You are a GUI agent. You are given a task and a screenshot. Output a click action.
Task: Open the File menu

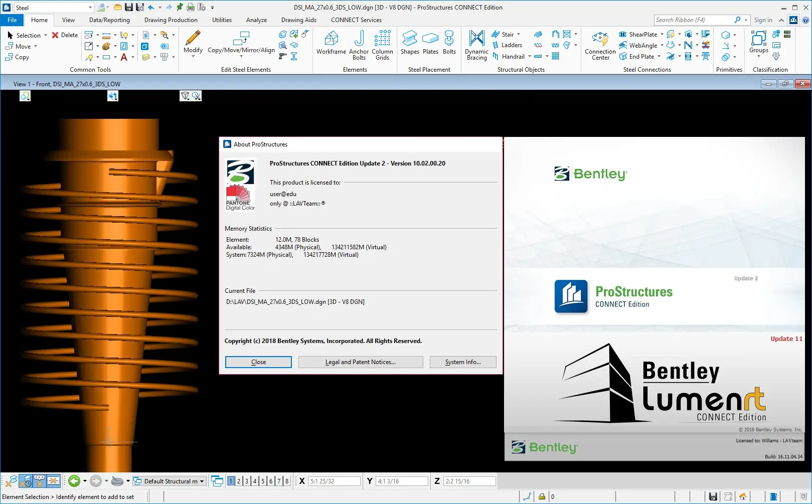(12, 20)
